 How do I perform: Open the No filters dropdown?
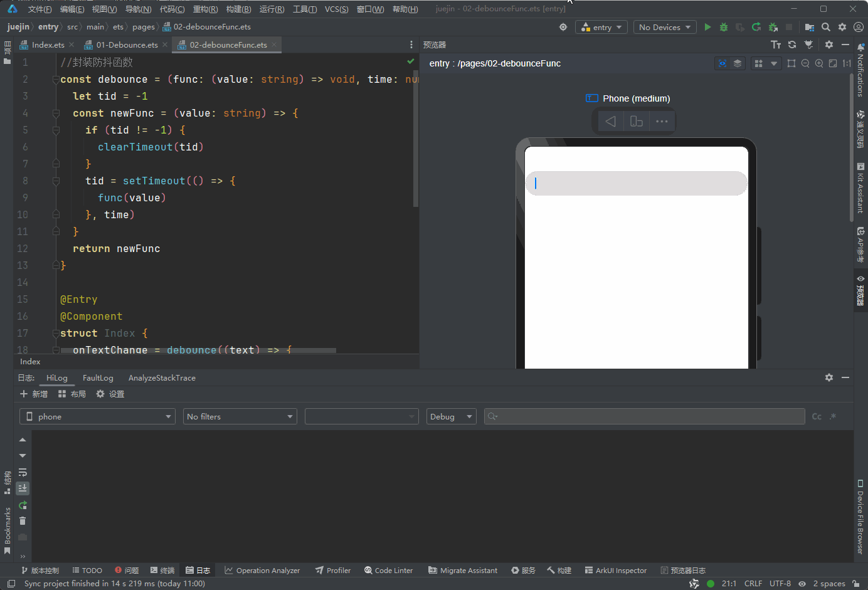(x=240, y=417)
